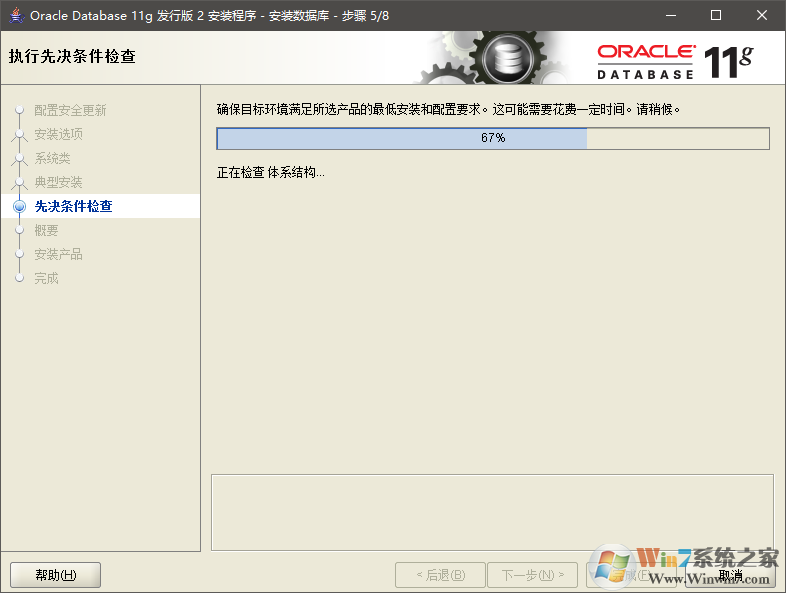The image size is (786, 593).
Task: Click the database gear graphic in header
Action: 494,58
